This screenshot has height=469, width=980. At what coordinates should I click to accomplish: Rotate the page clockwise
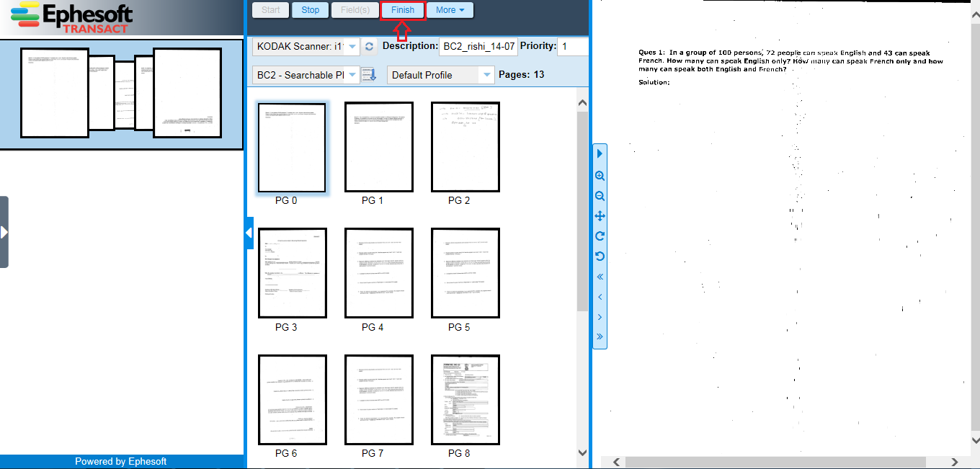600,236
